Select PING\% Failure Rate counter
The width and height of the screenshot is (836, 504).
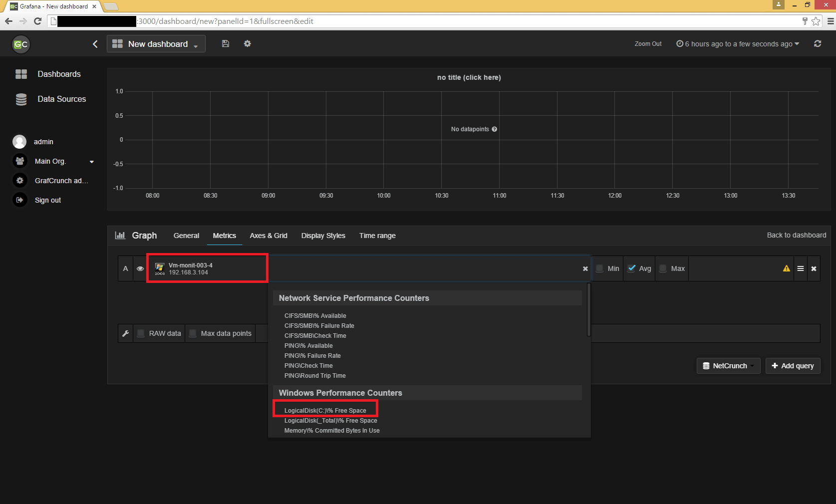[x=312, y=356]
